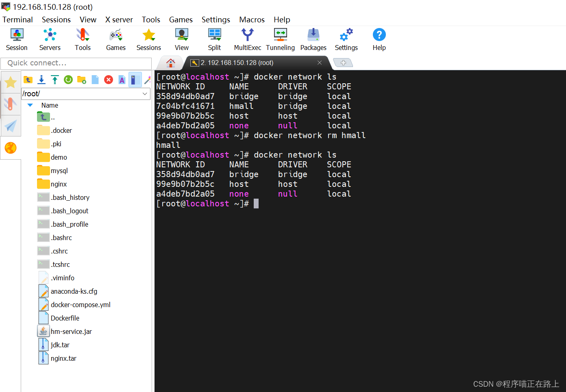Open the Sessions star icon in toolbar

pos(148,39)
